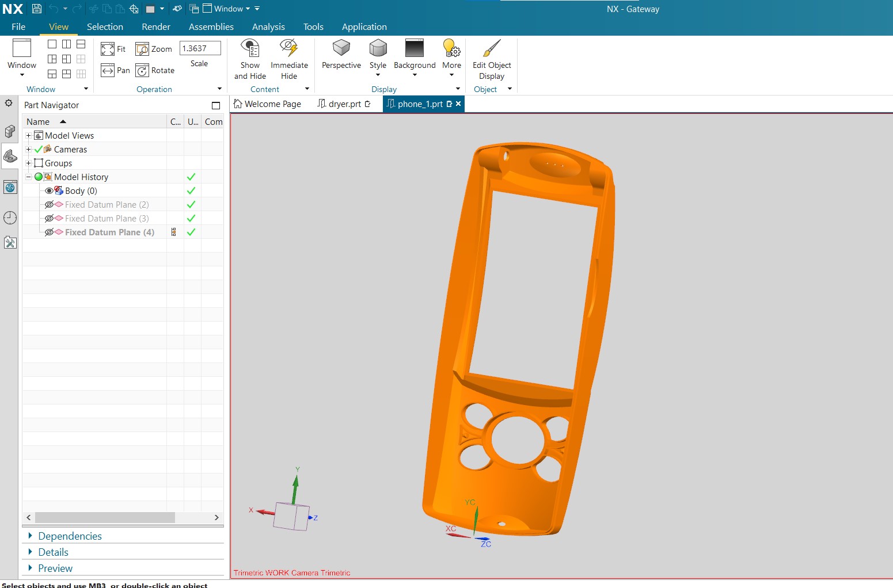Open the web browser sidebar tab with globe icon
893x588 pixels.
pyautogui.click(x=10, y=188)
